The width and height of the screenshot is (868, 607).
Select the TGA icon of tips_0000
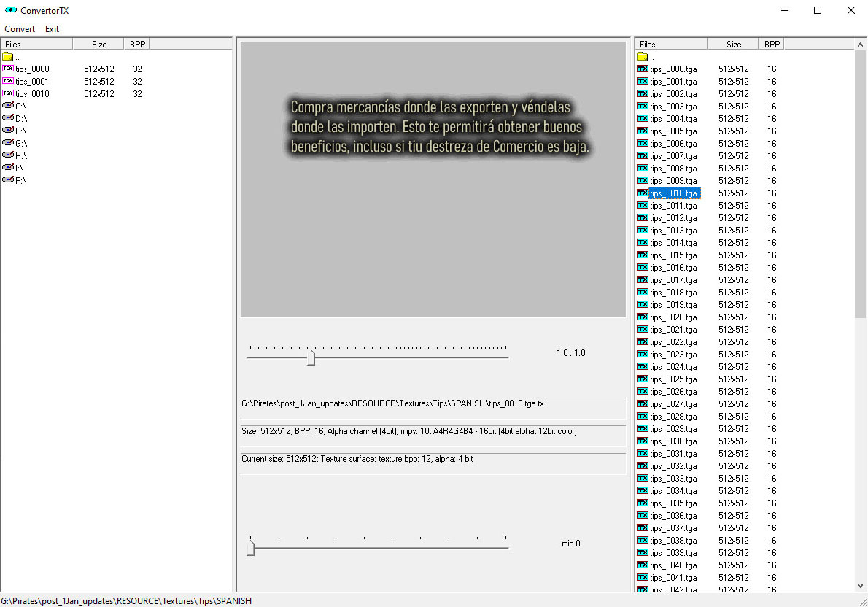(8, 69)
